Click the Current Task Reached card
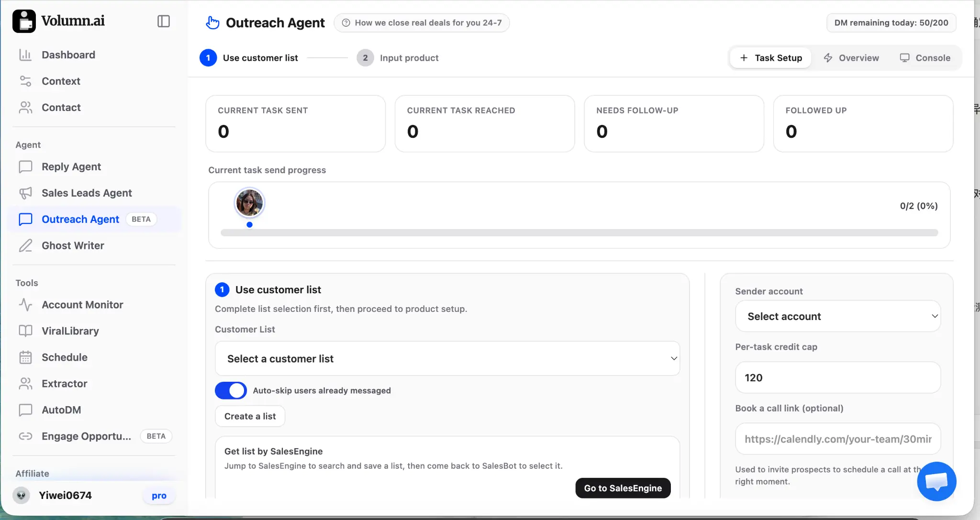 [485, 123]
